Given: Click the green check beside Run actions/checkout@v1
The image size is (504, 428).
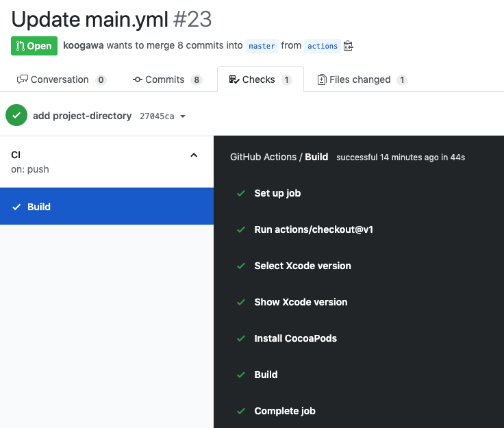Looking at the screenshot, I should coord(241,229).
